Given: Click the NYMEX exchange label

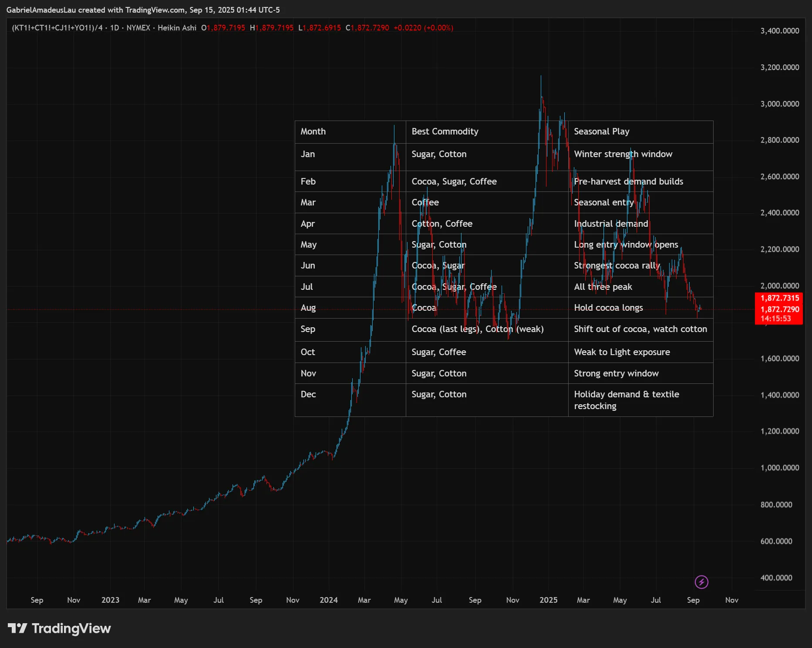Looking at the screenshot, I should click(138, 28).
